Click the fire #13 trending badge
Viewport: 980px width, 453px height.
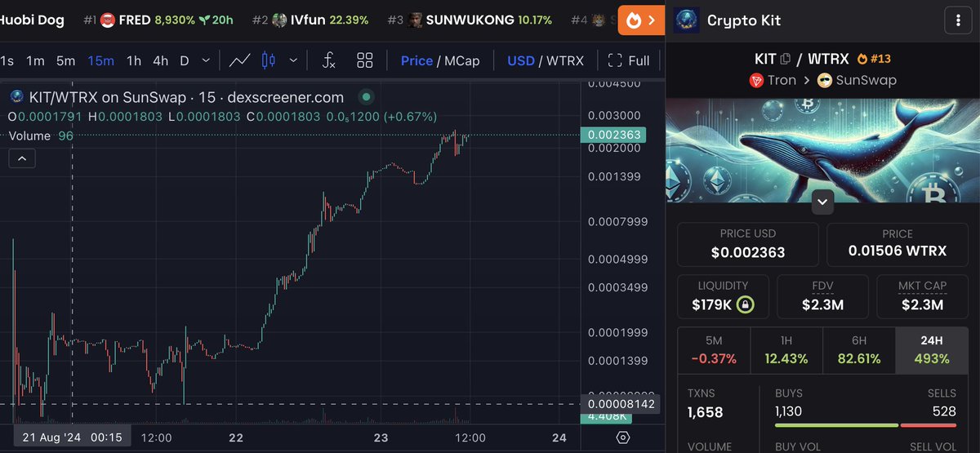tap(873, 59)
